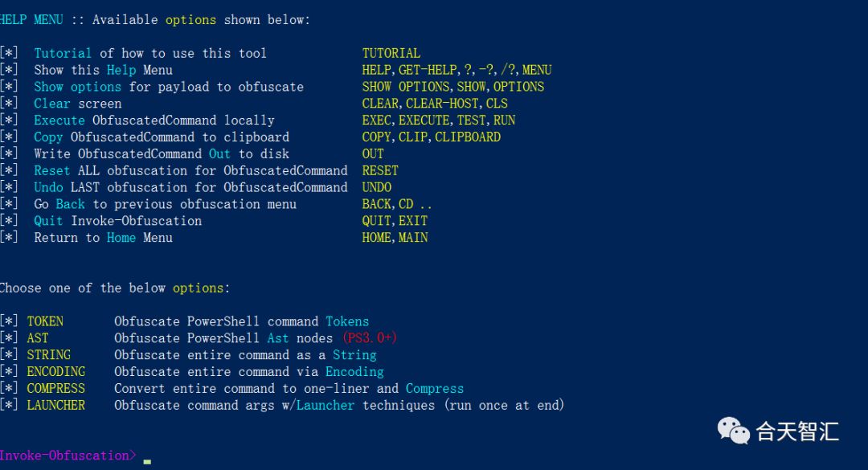Screen dimensions: 868x470
Task: Click the TUTORIAL command text
Action: (x=391, y=53)
